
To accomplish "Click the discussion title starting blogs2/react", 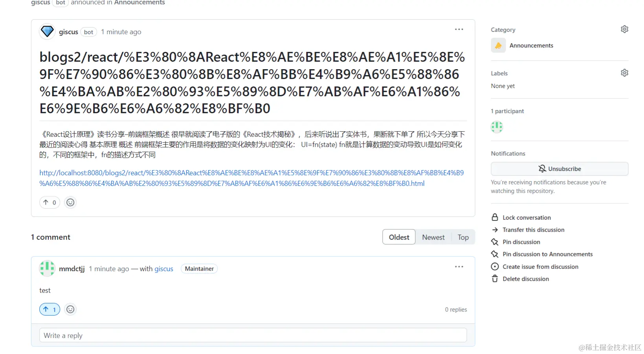I will pyautogui.click(x=252, y=83).
